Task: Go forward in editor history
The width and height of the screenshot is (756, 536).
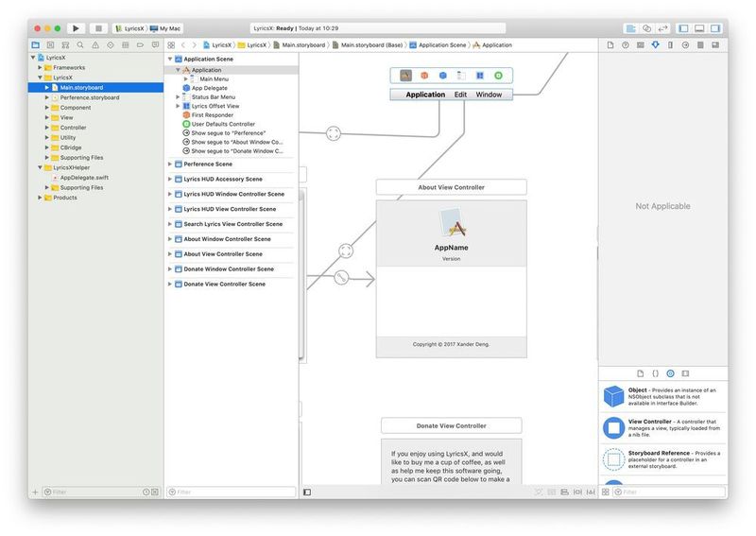Action: 195,44
